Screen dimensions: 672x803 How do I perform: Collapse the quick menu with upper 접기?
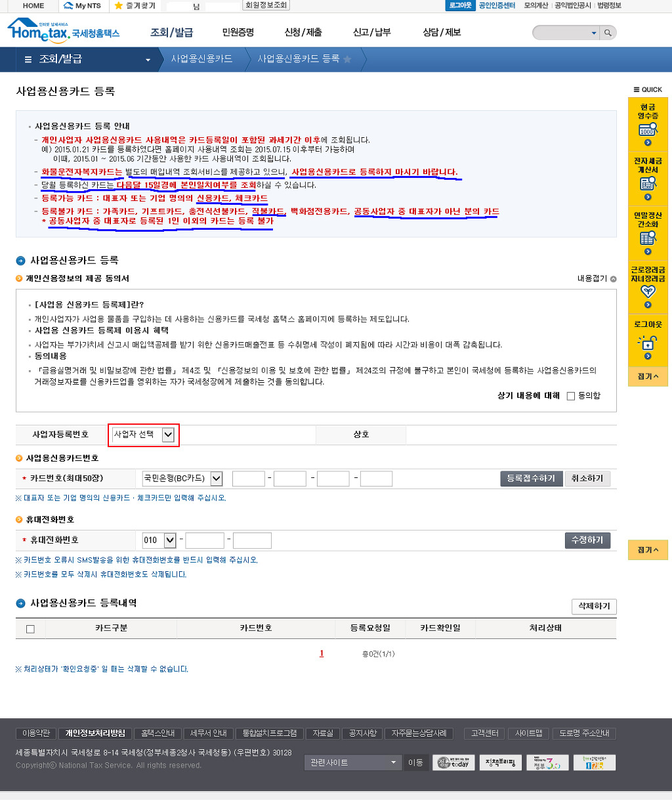click(x=648, y=376)
